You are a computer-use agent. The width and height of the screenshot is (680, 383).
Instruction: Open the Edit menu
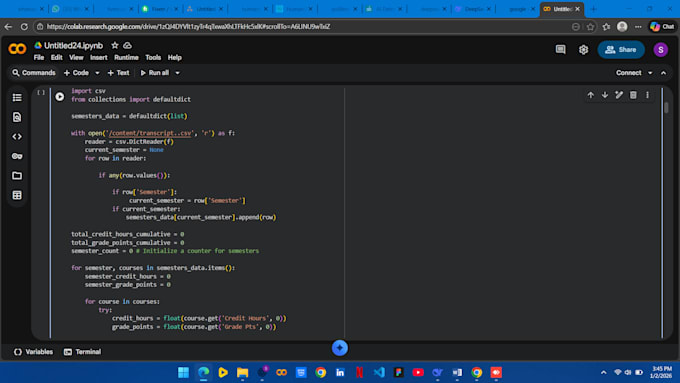56,57
